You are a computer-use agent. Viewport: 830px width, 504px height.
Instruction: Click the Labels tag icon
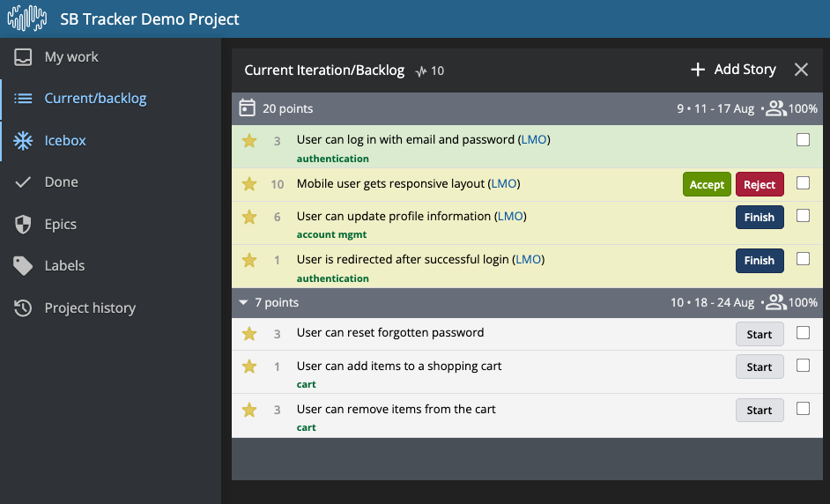coord(23,266)
